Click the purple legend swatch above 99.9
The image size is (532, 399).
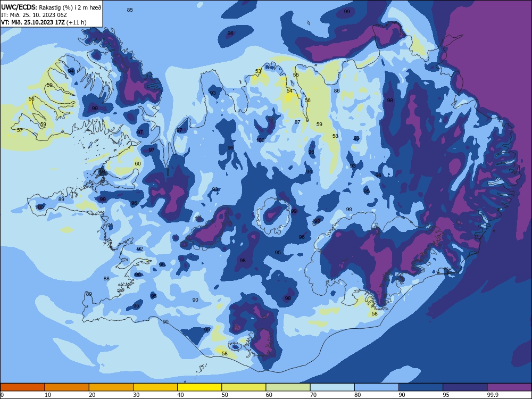(x=509, y=387)
